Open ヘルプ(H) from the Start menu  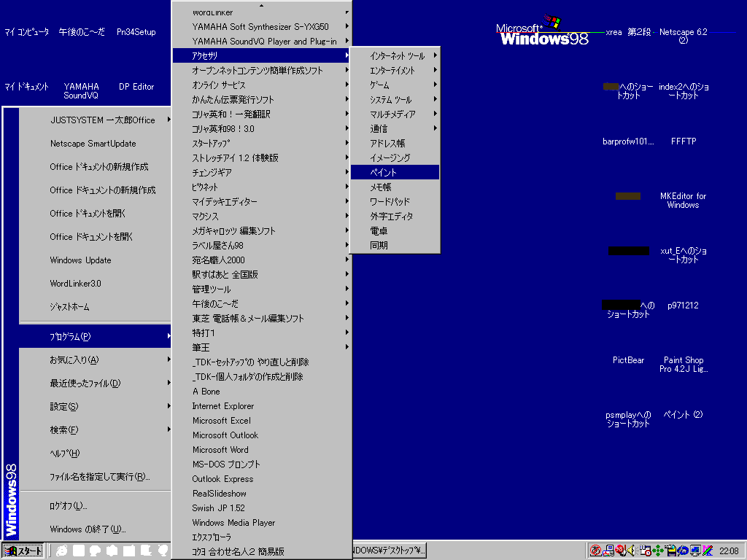pyautogui.click(x=96, y=454)
